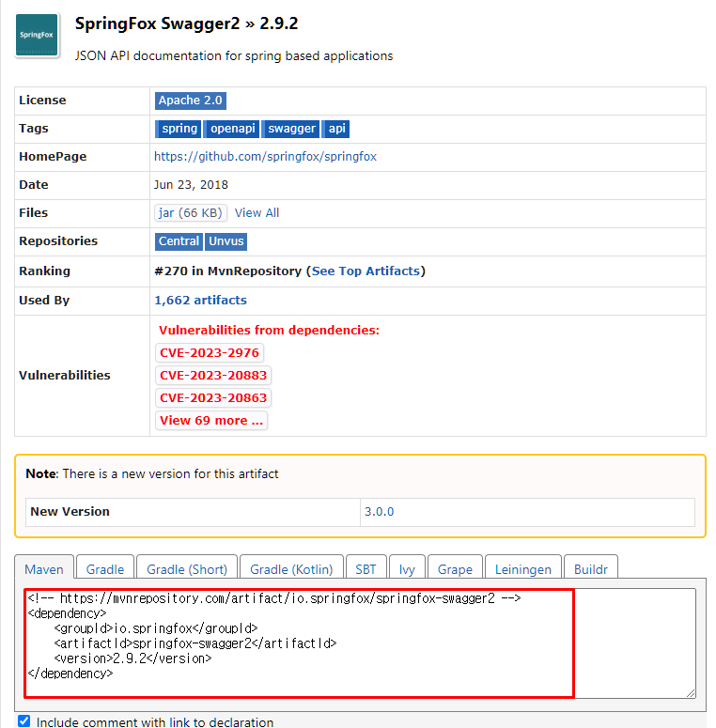This screenshot has height=728, width=716.
Task: Switch to the Gradle tab
Action: coord(105,567)
